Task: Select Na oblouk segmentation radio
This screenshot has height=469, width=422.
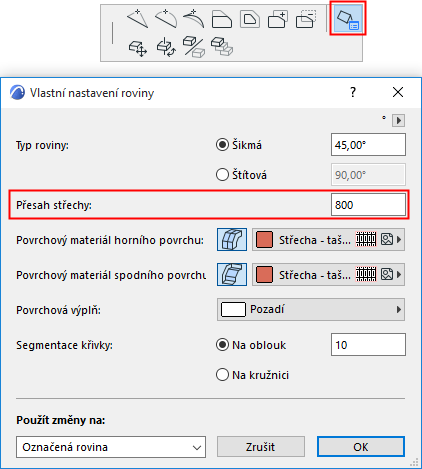Action: point(222,345)
